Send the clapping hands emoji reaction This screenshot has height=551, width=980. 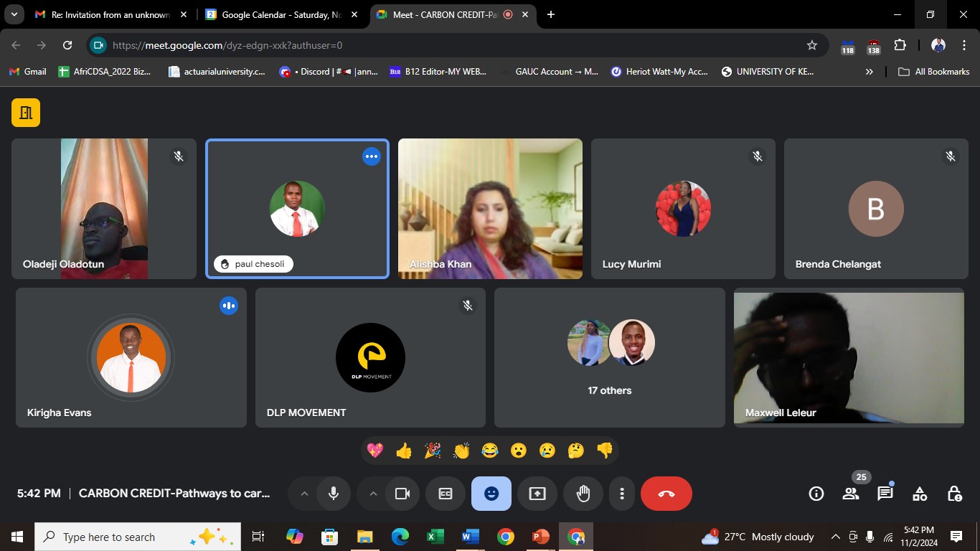click(461, 451)
